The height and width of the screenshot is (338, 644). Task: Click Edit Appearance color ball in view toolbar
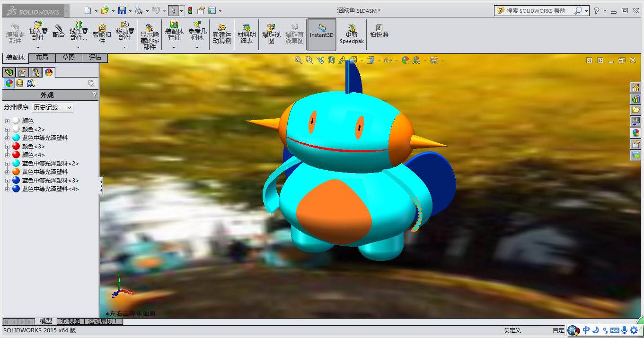[406, 60]
